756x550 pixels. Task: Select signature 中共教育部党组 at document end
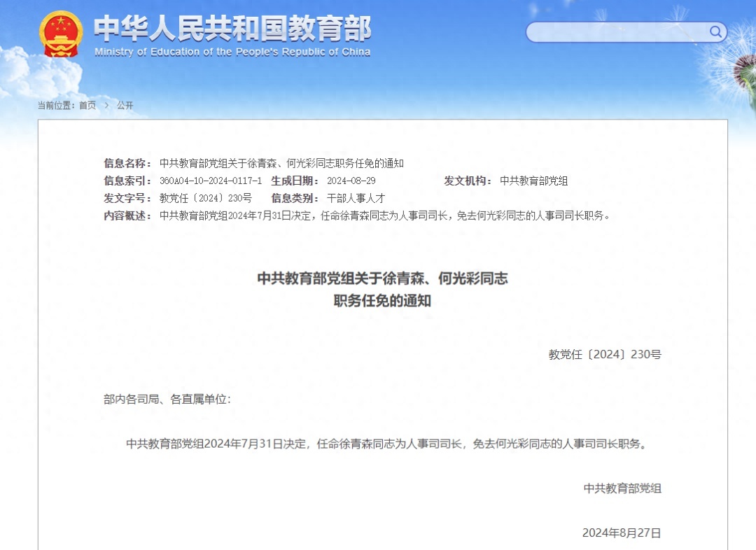pos(622,488)
